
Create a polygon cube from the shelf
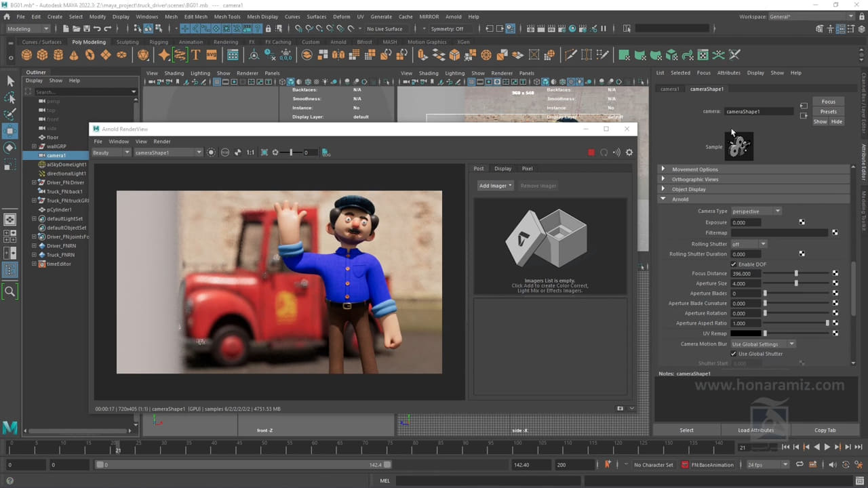tap(42, 55)
